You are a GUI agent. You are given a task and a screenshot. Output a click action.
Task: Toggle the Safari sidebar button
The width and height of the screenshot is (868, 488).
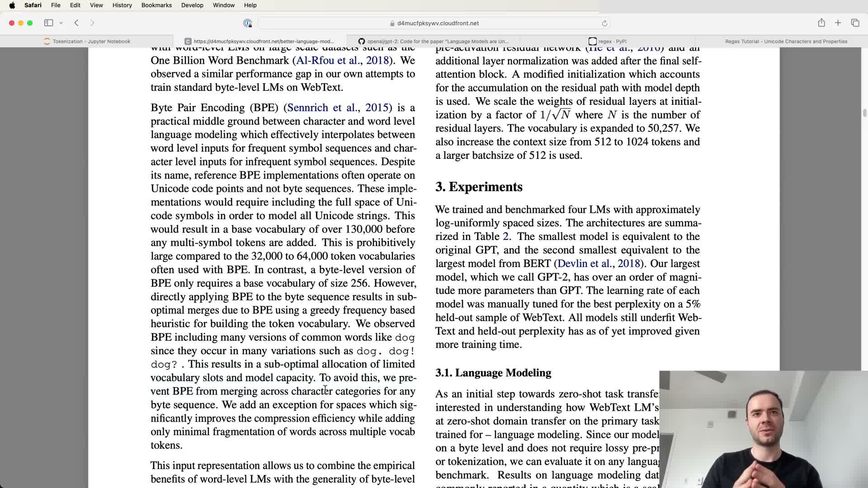[x=48, y=23]
